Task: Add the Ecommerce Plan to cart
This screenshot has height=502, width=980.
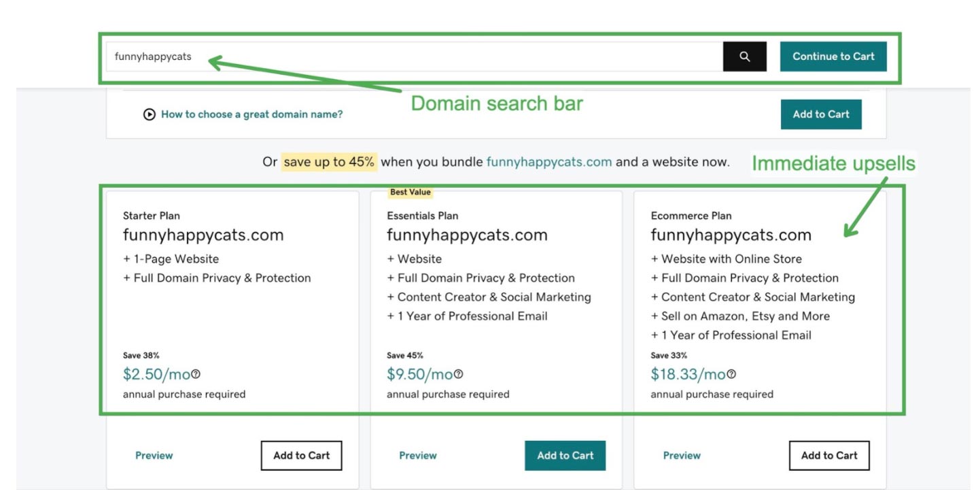Action: (829, 456)
